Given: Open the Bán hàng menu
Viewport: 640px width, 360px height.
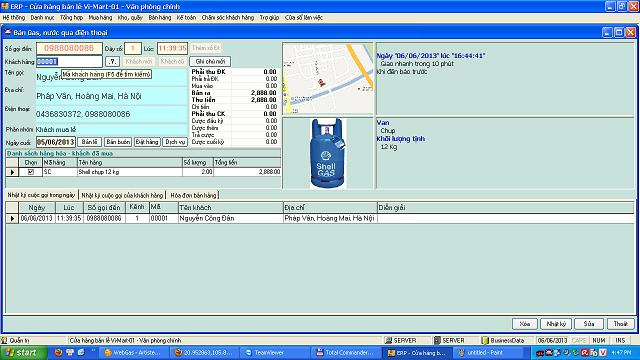Looking at the screenshot, I should click(x=160, y=18).
